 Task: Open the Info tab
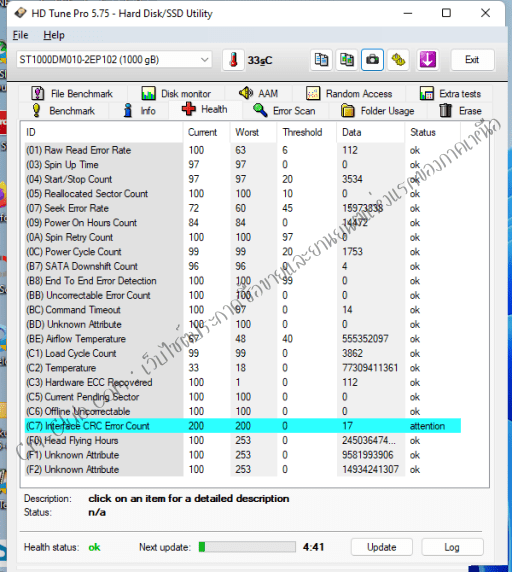[139, 111]
